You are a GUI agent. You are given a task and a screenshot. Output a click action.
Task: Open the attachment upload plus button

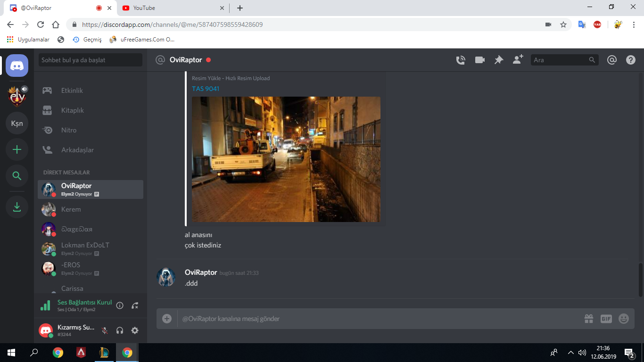coord(167,319)
